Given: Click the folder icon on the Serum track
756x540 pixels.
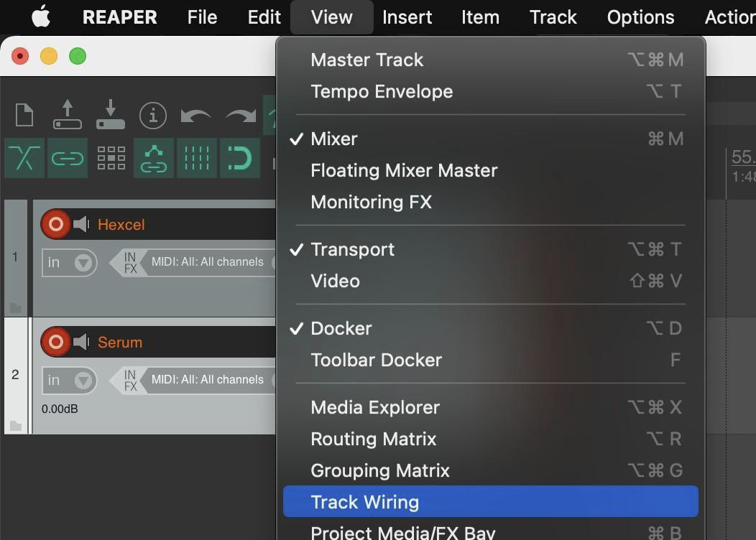Looking at the screenshot, I should [x=16, y=426].
